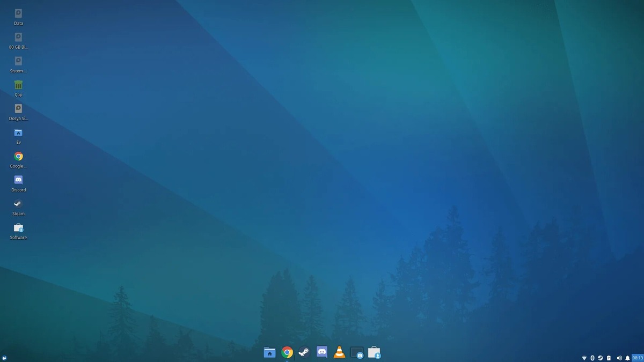Image resolution: width=644 pixels, height=362 pixels.
Task: Open the home folder icon in the dock
Action: click(x=269, y=352)
